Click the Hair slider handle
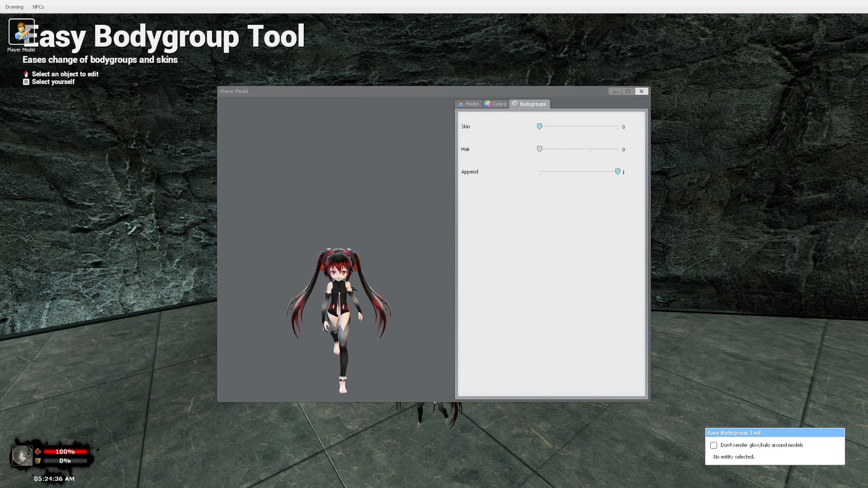Screen dimensions: 868x488 click(x=539, y=149)
